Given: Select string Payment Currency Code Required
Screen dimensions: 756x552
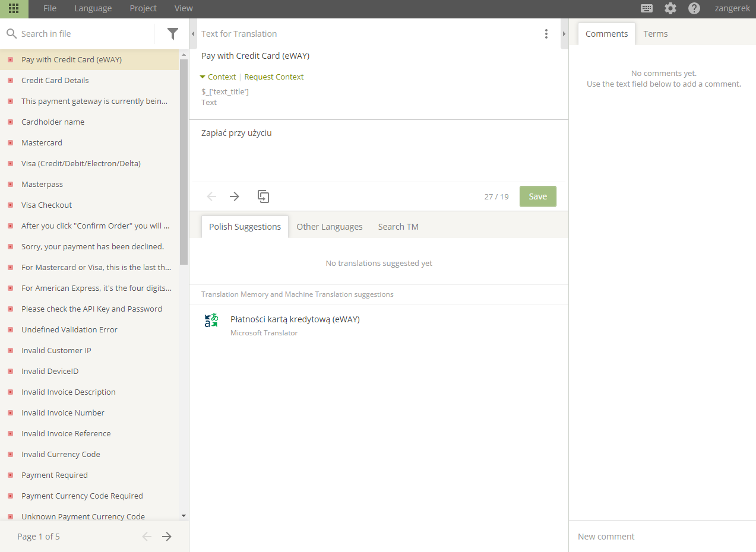Looking at the screenshot, I should (x=89, y=496).
